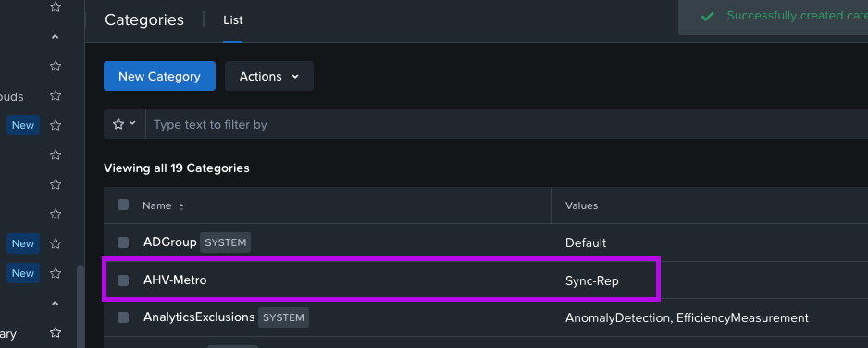Click the 'Default' value in ADGroup row

[x=586, y=242]
